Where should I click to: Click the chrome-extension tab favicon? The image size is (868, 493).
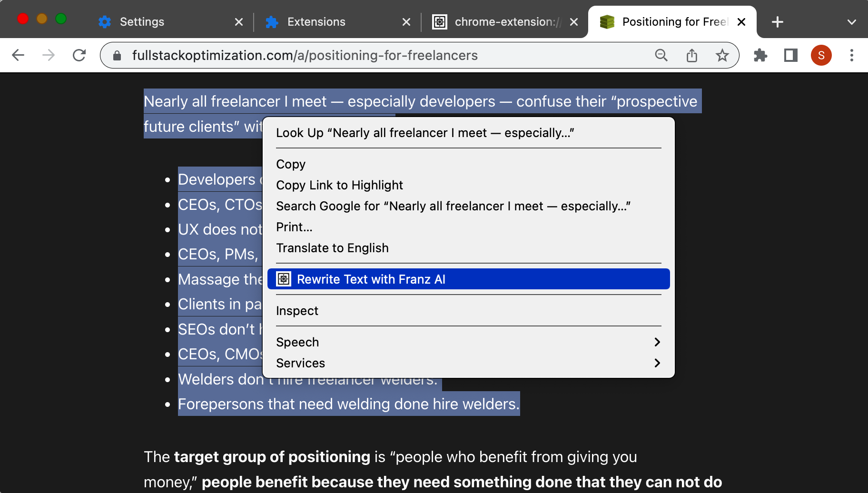pyautogui.click(x=440, y=22)
